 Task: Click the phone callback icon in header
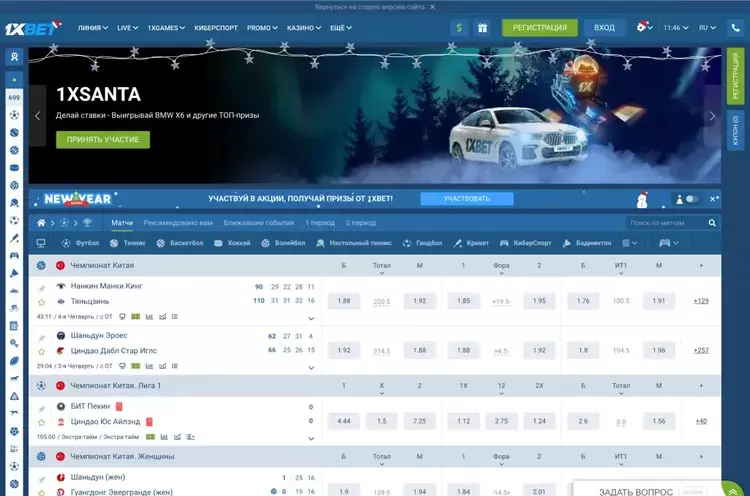click(x=736, y=28)
